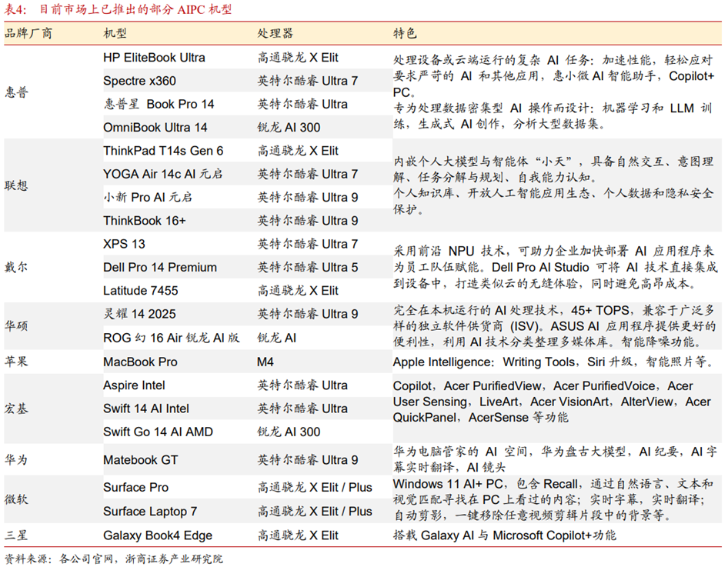Click the model "MacBook Pro"

click(x=140, y=362)
